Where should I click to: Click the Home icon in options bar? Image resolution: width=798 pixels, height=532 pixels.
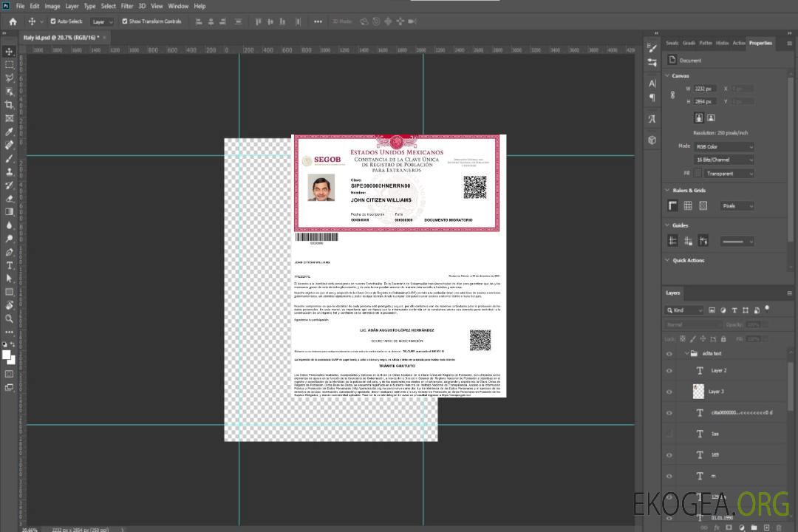(x=13, y=21)
